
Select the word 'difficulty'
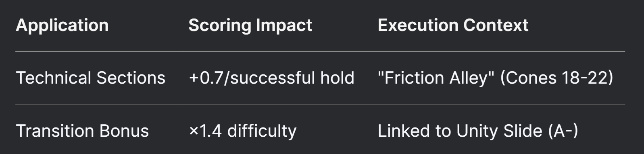[262, 131]
